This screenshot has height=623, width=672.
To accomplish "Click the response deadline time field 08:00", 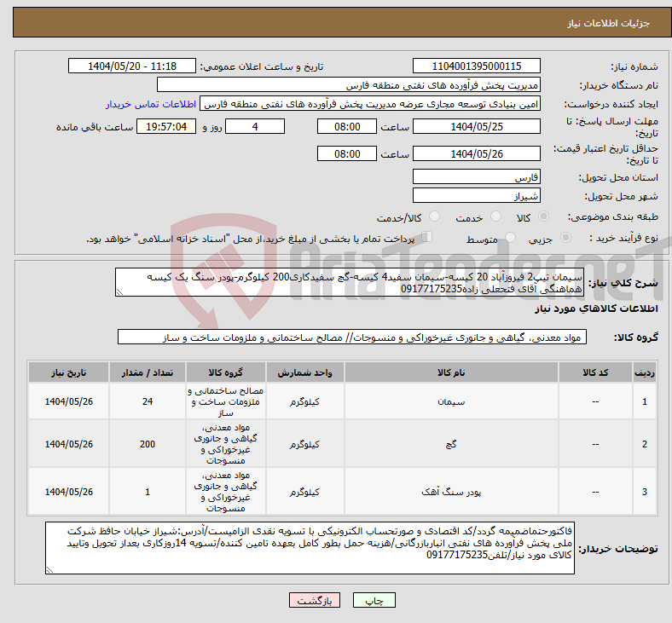I will [347, 127].
